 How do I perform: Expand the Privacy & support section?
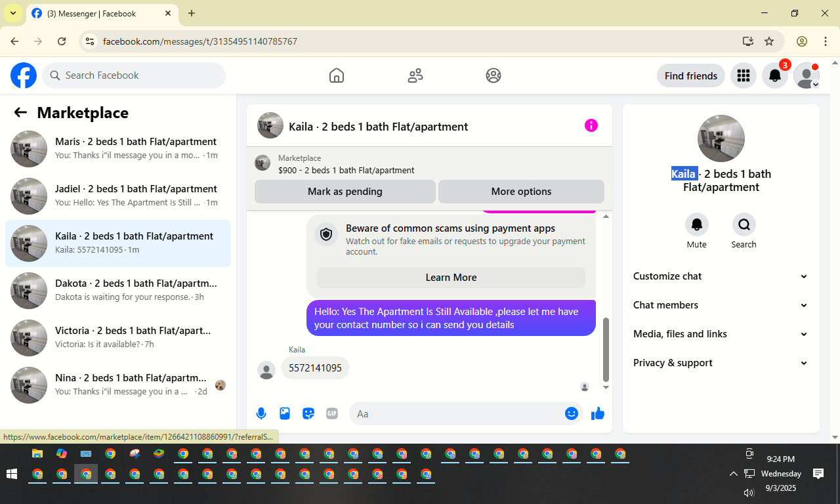[x=721, y=363]
